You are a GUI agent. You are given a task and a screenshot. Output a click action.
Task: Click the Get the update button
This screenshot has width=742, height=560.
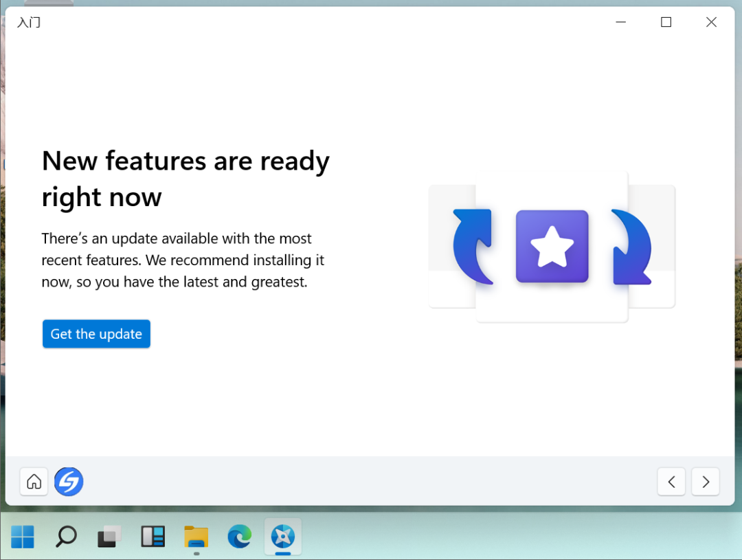pos(96,334)
